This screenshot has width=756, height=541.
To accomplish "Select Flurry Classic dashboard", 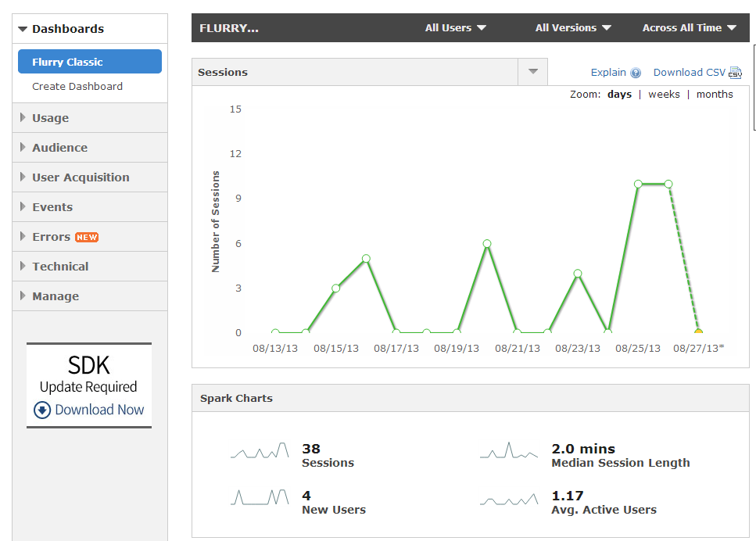I will (x=90, y=62).
